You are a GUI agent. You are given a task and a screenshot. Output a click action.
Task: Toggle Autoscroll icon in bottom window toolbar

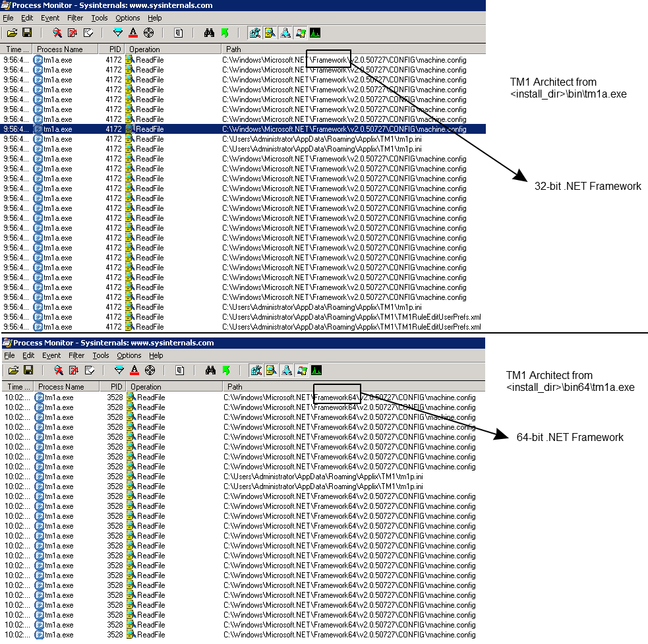(x=74, y=370)
